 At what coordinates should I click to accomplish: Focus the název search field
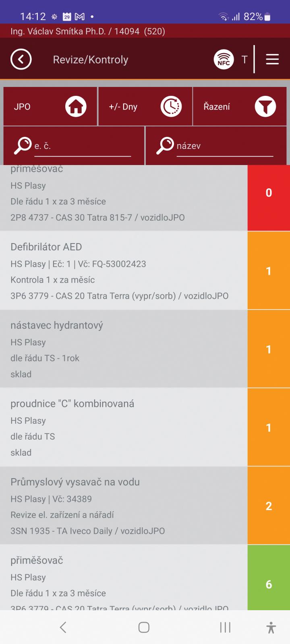pyautogui.click(x=224, y=146)
